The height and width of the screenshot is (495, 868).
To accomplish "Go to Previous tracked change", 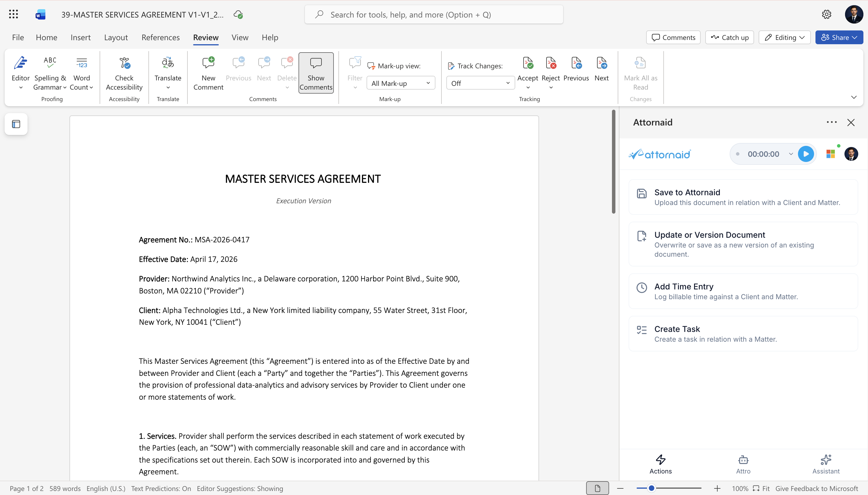I will (x=576, y=69).
